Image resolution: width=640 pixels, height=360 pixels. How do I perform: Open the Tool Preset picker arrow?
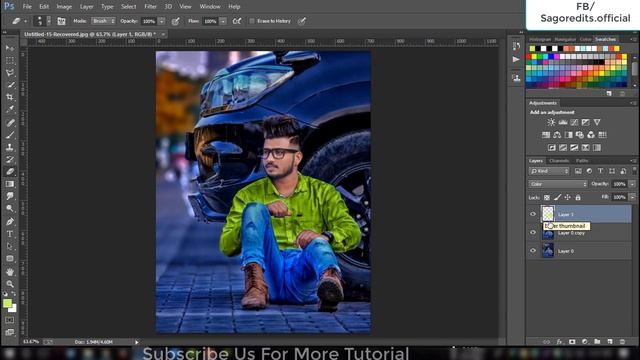point(26,21)
